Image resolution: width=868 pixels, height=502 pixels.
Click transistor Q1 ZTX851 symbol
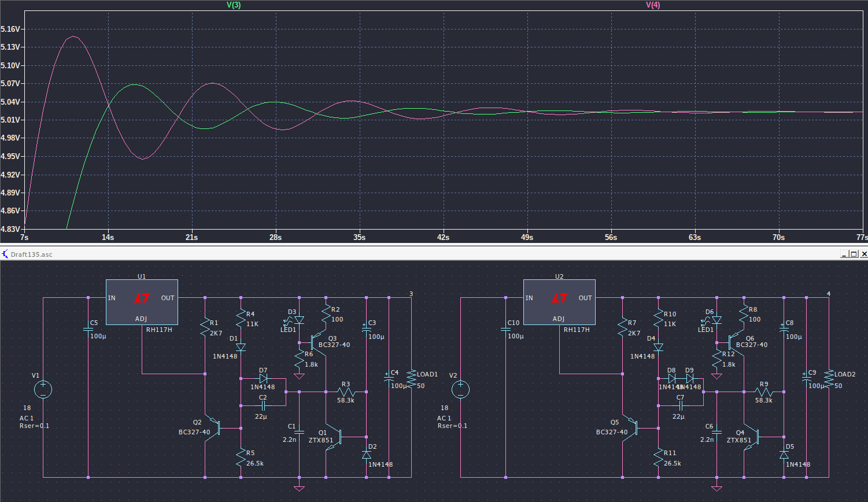(x=334, y=437)
